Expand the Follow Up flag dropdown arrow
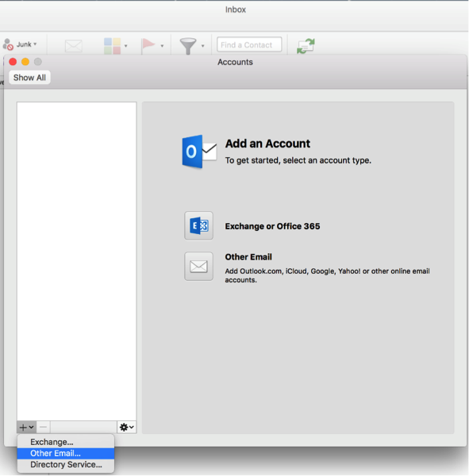 162,46
